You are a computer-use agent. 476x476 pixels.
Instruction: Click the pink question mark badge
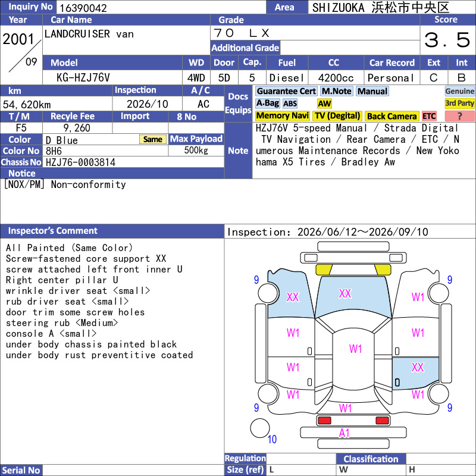click(459, 116)
